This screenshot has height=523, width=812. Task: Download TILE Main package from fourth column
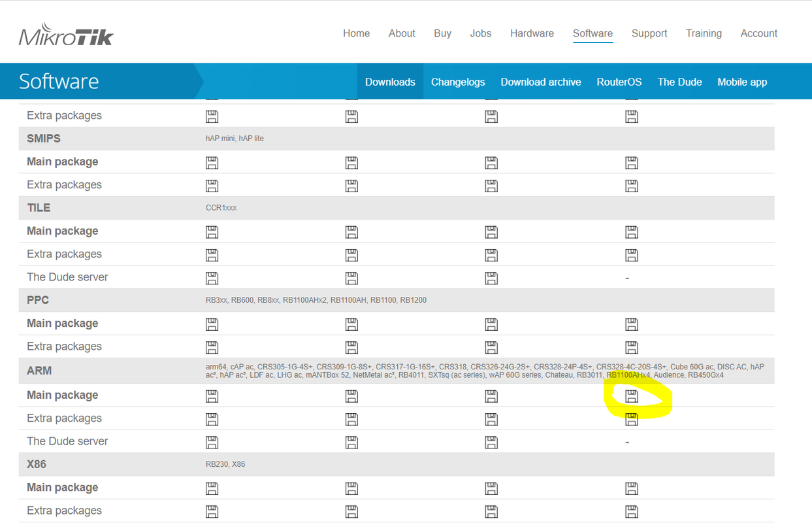point(631,231)
